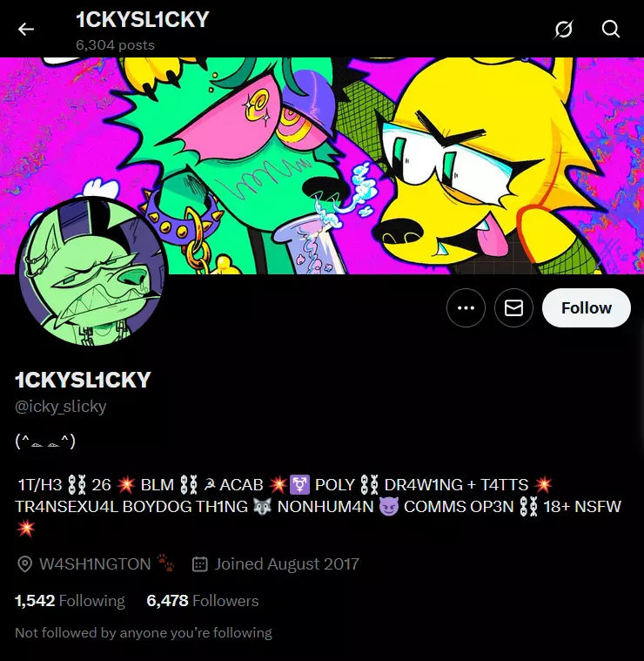The height and width of the screenshot is (661, 644).
Task: Open the three-dot more options menu
Action: click(466, 308)
